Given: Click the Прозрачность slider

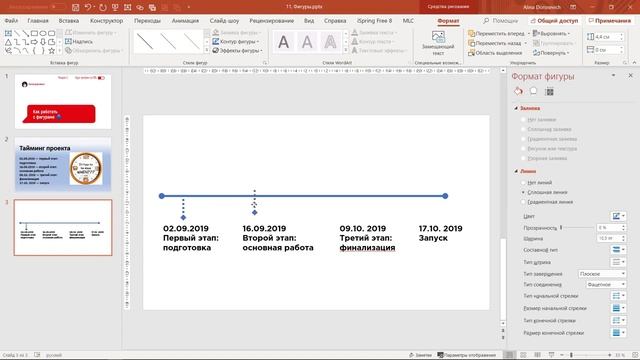Looking at the screenshot, I should click(x=577, y=227).
